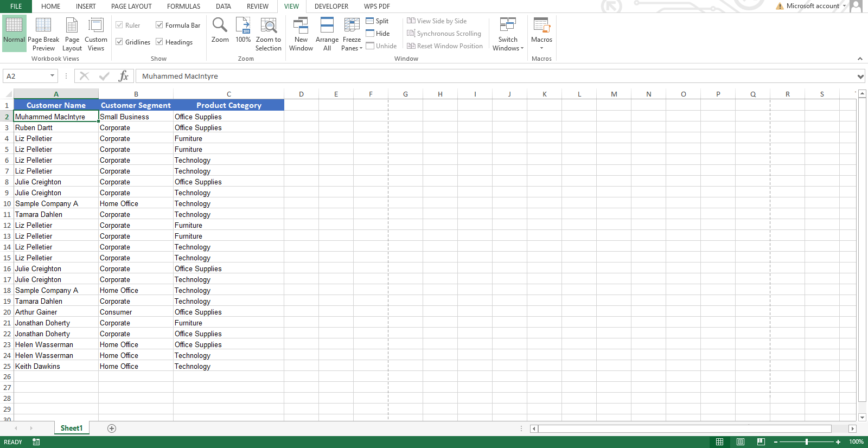Viewport: 868px width, 448px height.
Task: Confirm entry with checkmark icon
Action: tap(104, 76)
